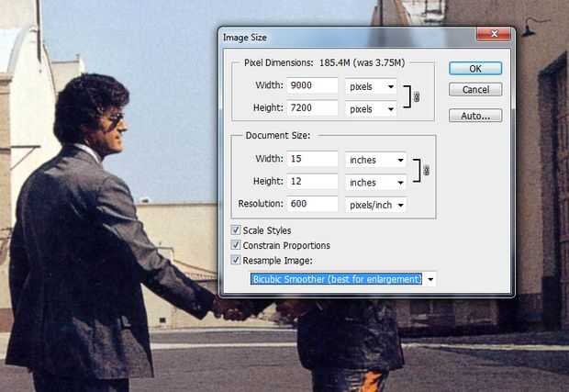This screenshot has height=392, width=569.
Task: Open the Bicubic Smoother resampling method dropdown
Action: 342,279
